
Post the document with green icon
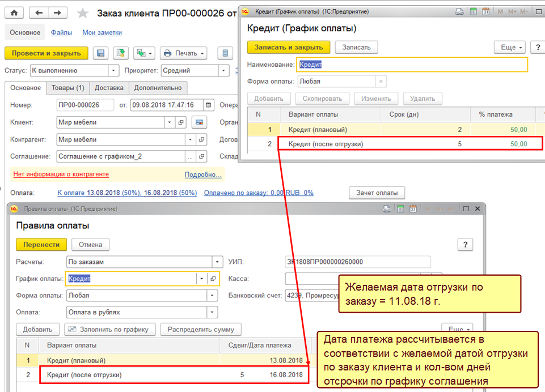click(x=121, y=53)
